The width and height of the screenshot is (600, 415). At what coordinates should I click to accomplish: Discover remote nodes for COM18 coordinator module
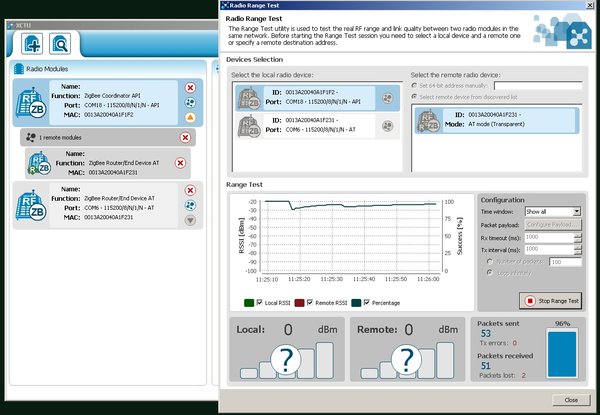tap(190, 103)
